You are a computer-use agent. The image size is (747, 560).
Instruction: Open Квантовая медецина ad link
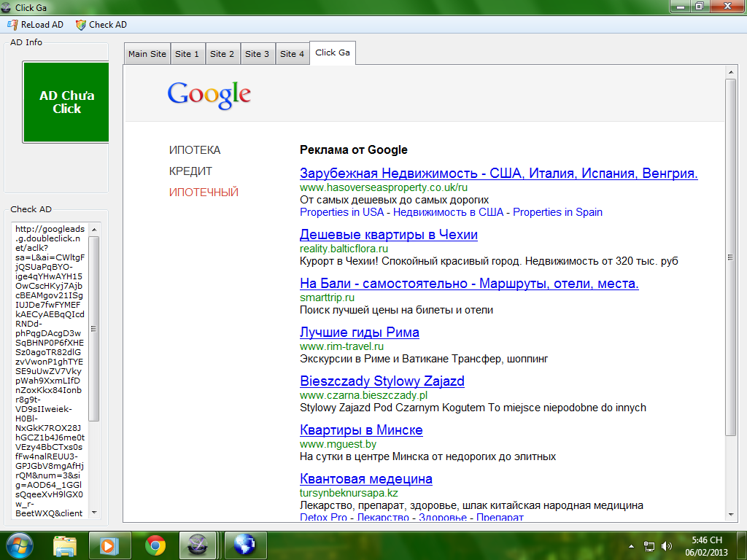coord(366,479)
